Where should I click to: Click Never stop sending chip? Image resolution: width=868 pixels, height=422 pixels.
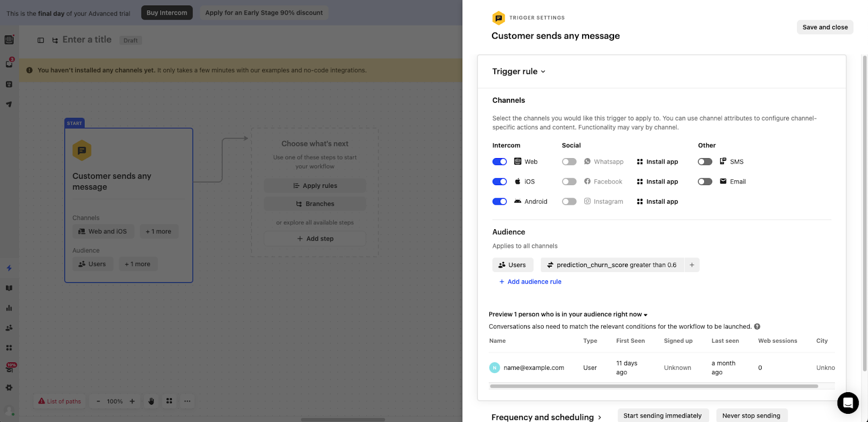[x=751, y=415]
